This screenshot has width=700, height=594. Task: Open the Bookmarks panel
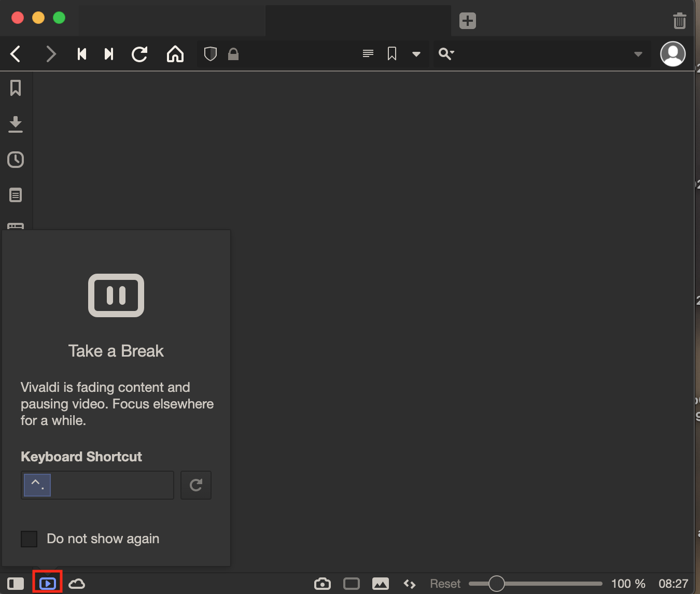click(16, 88)
